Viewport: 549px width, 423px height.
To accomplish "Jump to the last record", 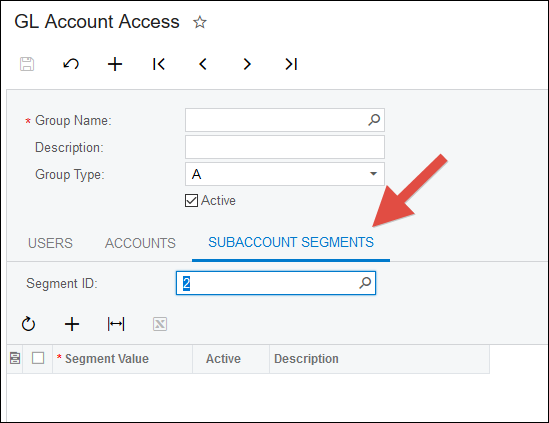I will 291,64.
